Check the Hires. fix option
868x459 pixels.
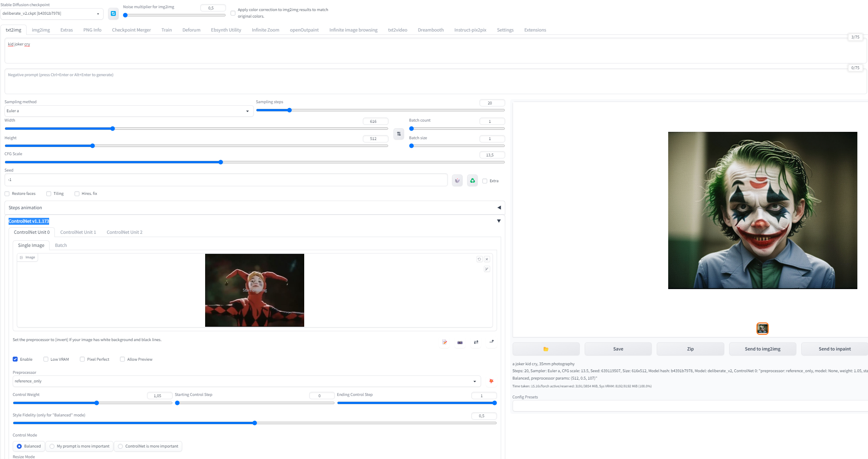[x=77, y=193]
